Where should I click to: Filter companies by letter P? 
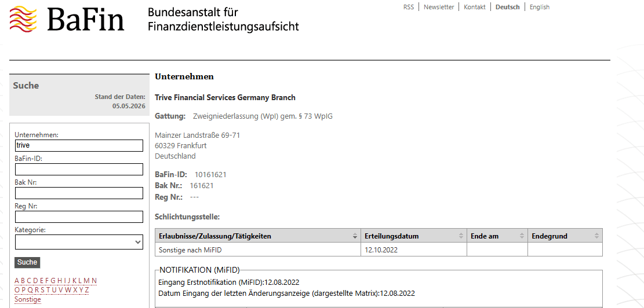23,290
